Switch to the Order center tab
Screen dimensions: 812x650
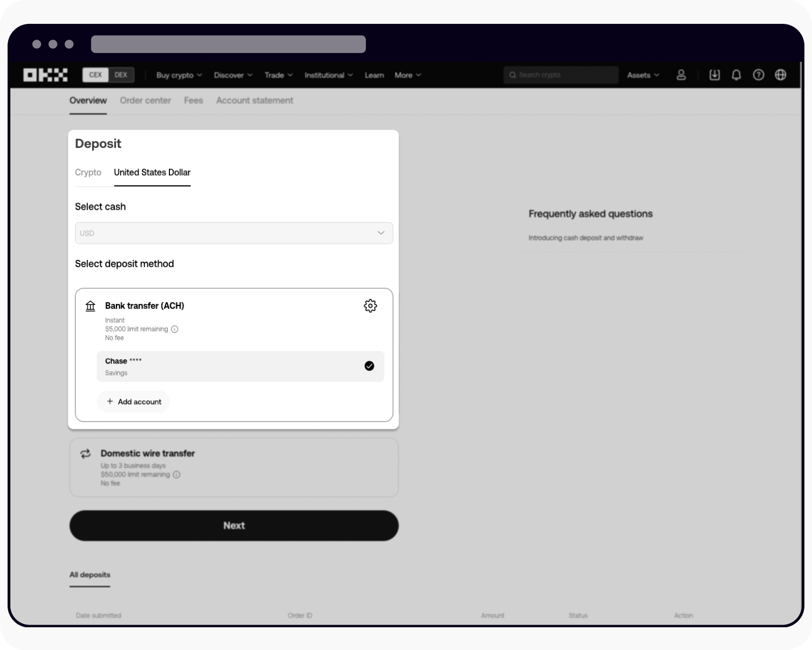coord(145,100)
